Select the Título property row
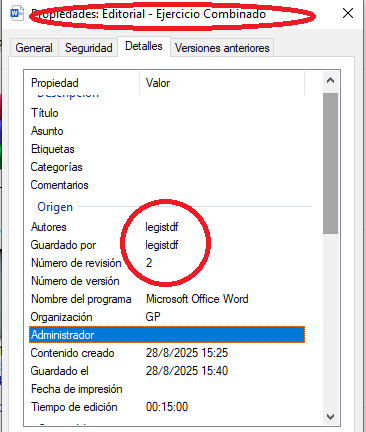 click(x=167, y=113)
